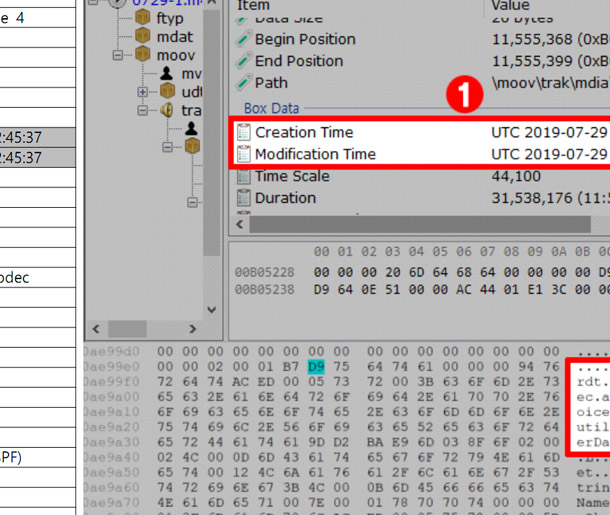Select the ftyp box icon in tree
This screenshot has width=610, height=515.
pos(142,18)
